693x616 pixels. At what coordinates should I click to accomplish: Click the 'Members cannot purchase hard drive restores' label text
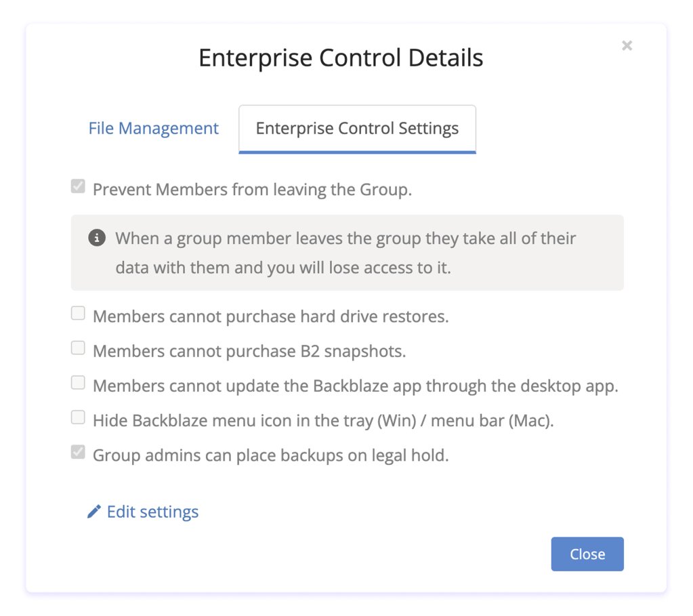271,316
